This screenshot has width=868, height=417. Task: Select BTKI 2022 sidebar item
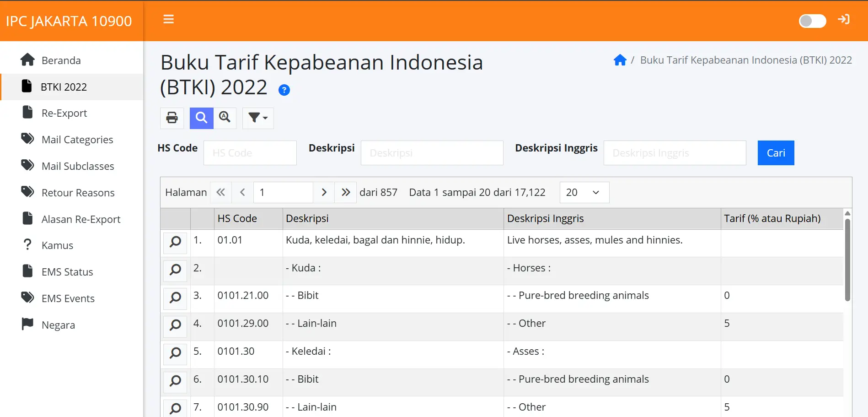[x=72, y=87]
